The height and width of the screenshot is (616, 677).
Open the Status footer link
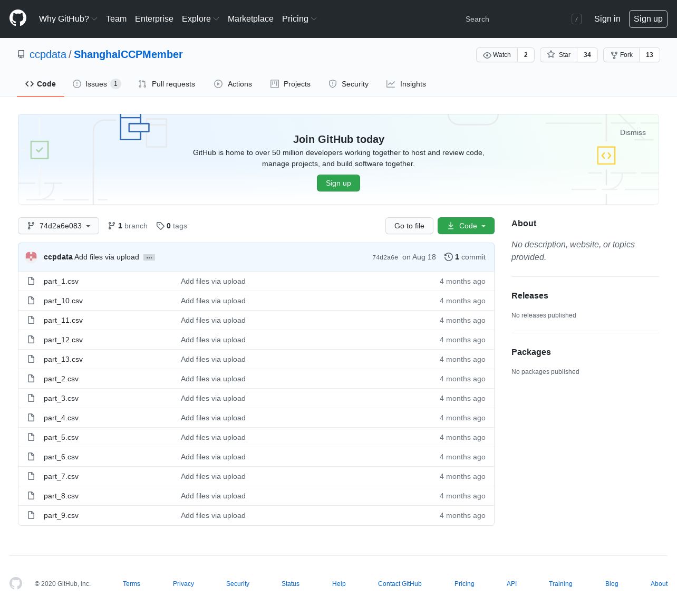pyautogui.click(x=291, y=584)
